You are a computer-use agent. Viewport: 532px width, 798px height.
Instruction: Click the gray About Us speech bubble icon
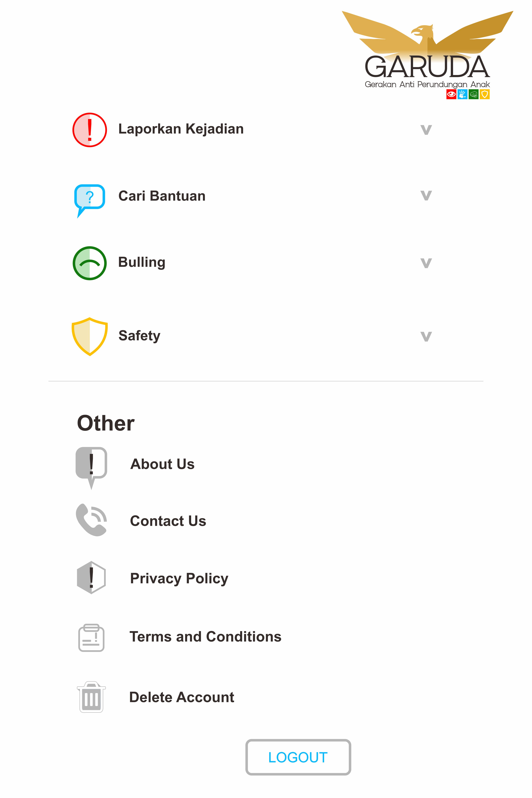(91, 468)
